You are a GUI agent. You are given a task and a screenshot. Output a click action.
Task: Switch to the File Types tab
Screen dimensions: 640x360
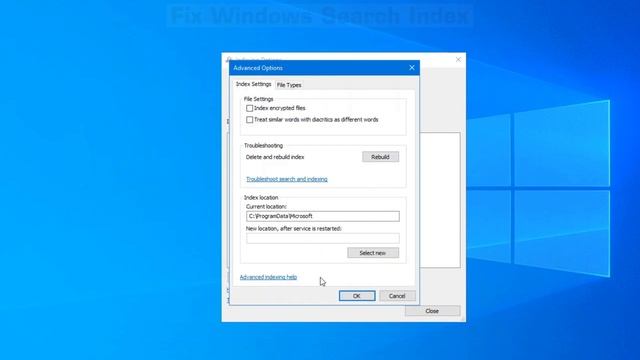(289, 85)
